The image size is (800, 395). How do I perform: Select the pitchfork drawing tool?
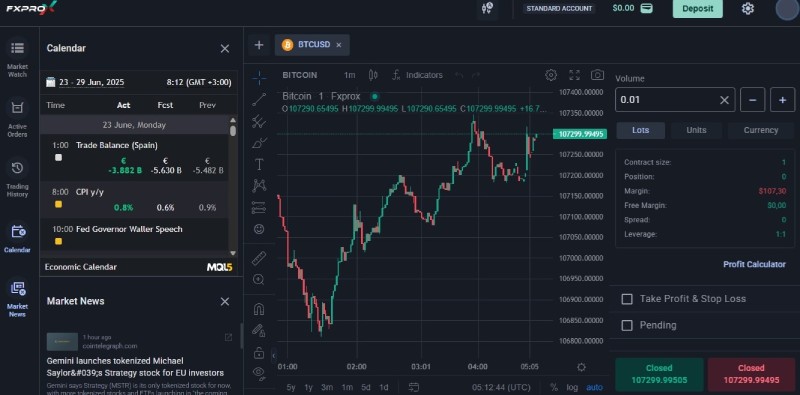[x=259, y=121]
